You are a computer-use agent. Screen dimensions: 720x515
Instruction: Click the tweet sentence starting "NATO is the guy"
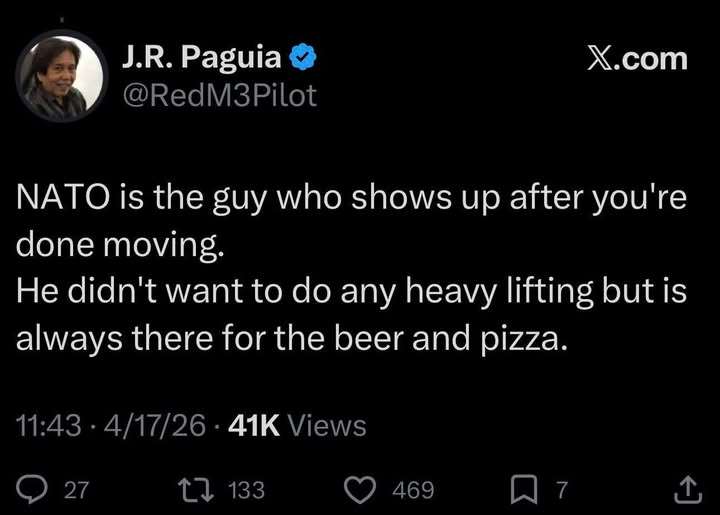tap(350, 198)
